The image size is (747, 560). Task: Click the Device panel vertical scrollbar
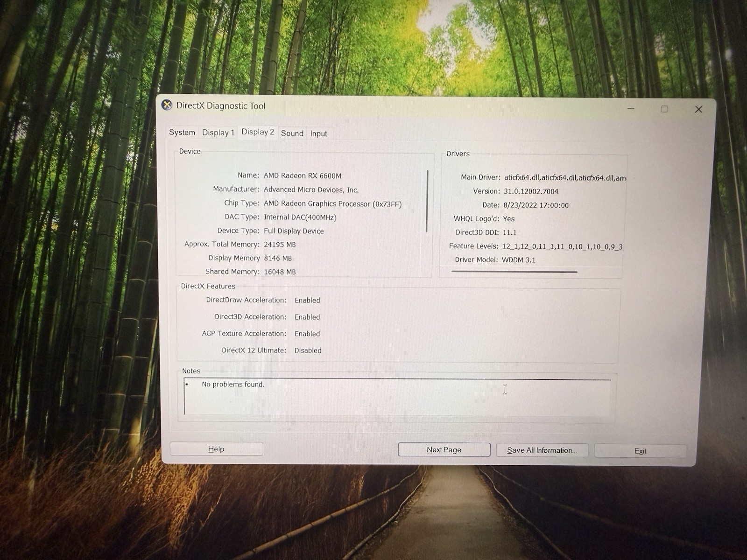427,201
